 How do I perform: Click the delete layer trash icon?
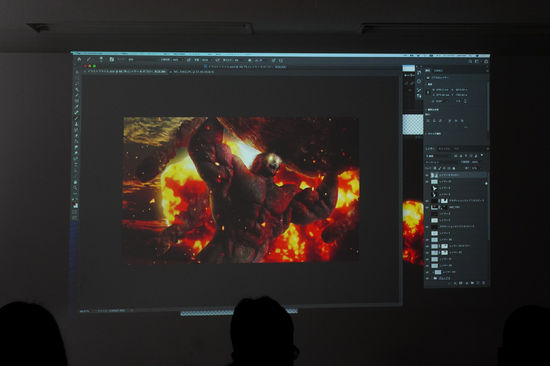(484, 283)
